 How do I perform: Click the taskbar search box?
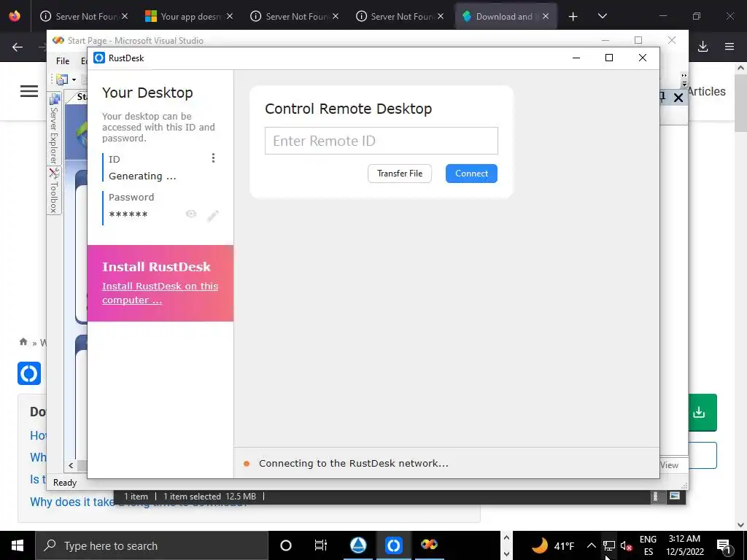(152, 545)
